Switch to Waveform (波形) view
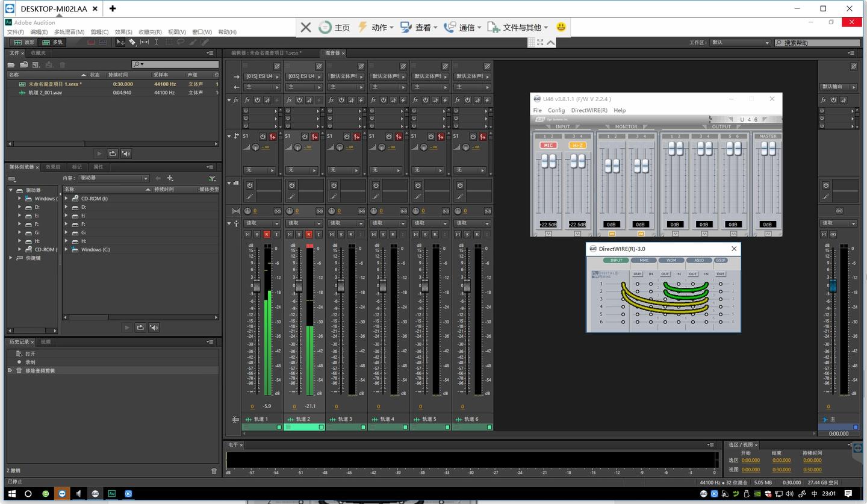 pos(24,42)
